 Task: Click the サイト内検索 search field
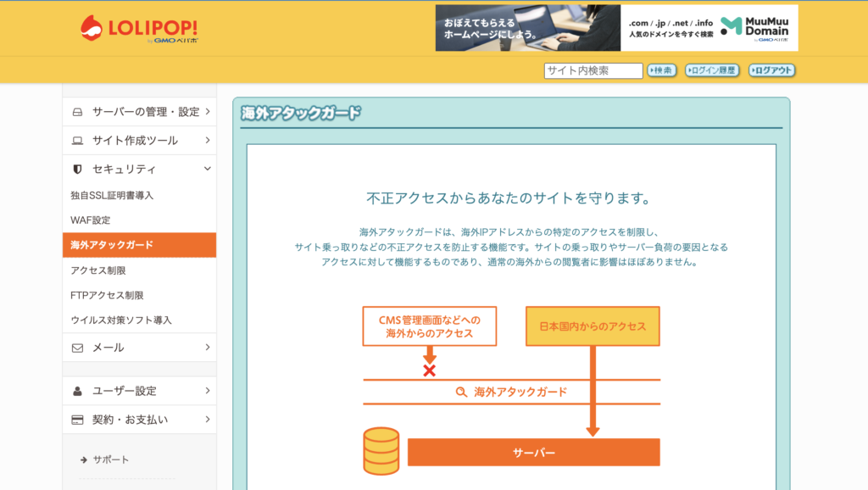pyautogui.click(x=593, y=70)
